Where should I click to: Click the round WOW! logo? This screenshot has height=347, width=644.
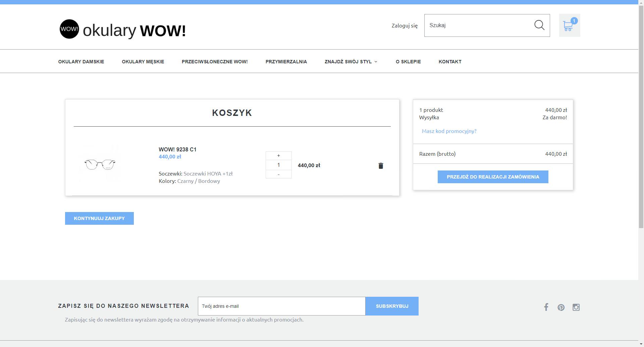coord(69,29)
